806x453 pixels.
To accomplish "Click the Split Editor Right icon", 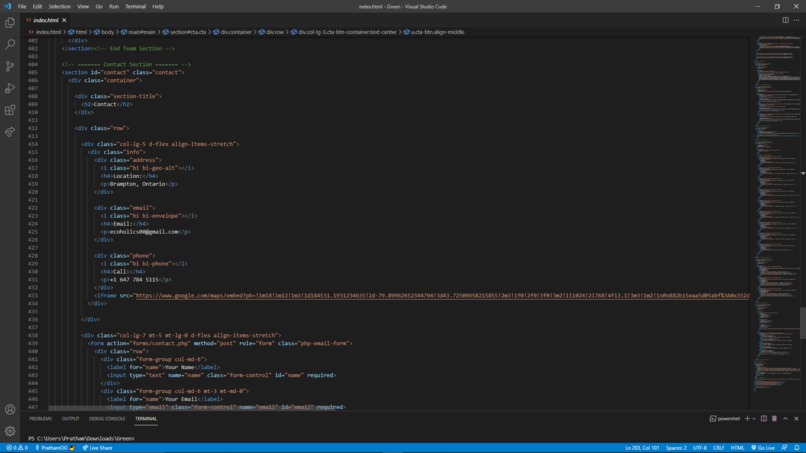I will tap(785, 20).
